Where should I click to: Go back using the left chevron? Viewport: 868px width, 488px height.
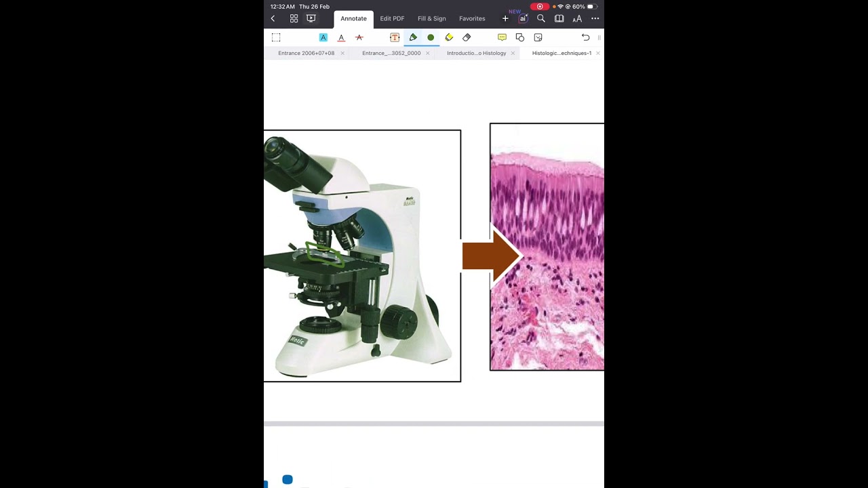273,19
